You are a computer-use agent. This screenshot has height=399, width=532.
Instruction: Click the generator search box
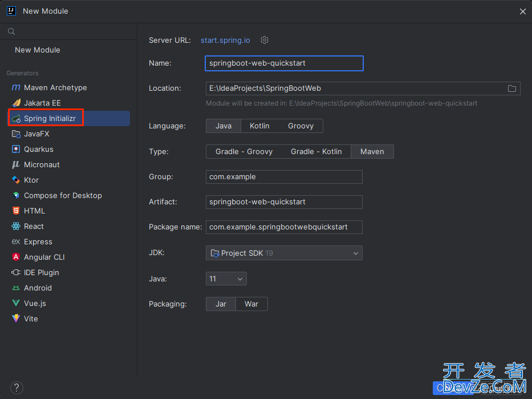coord(68,31)
